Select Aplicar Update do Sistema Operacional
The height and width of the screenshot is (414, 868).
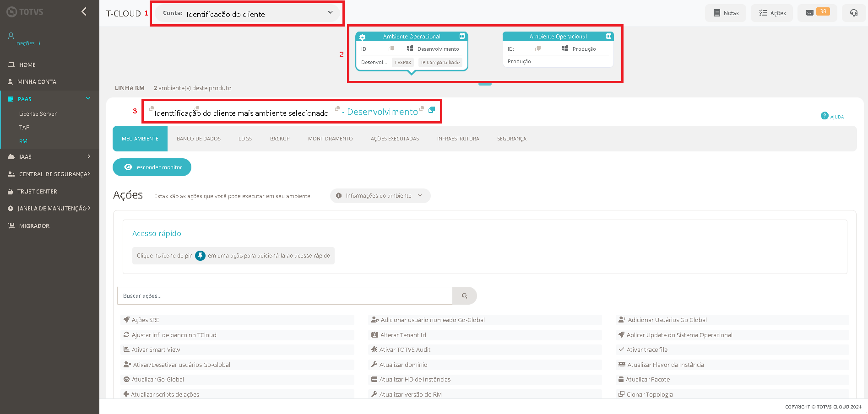[x=732, y=335]
